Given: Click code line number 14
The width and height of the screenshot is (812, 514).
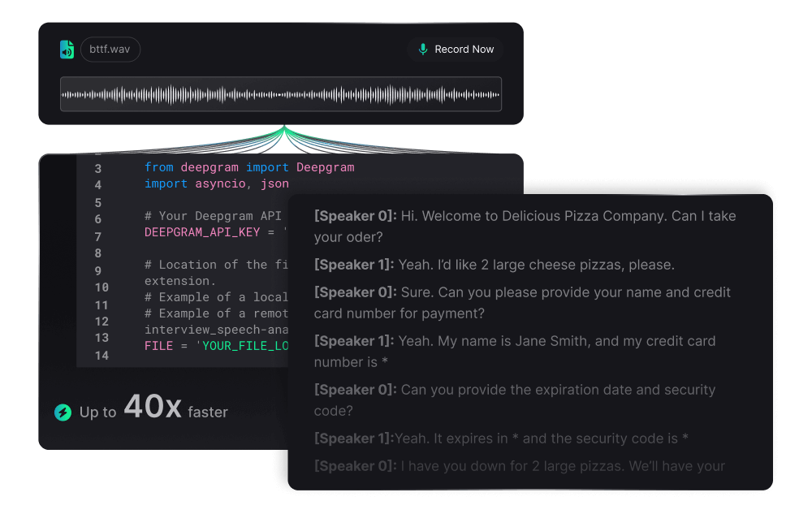Looking at the screenshot, I should coord(101,356).
